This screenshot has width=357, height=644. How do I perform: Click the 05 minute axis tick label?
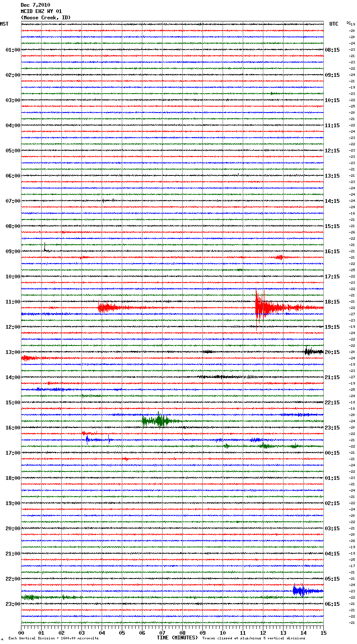[x=122, y=633]
